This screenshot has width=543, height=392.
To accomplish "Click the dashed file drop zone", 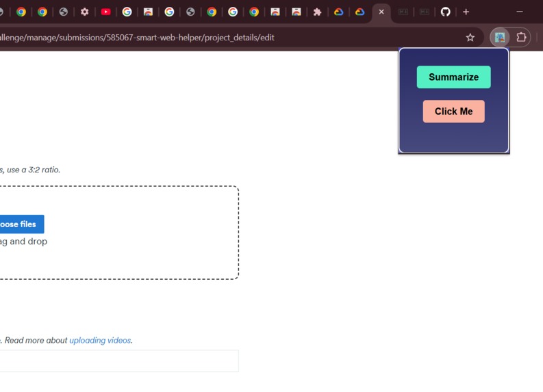I will pos(119,233).
